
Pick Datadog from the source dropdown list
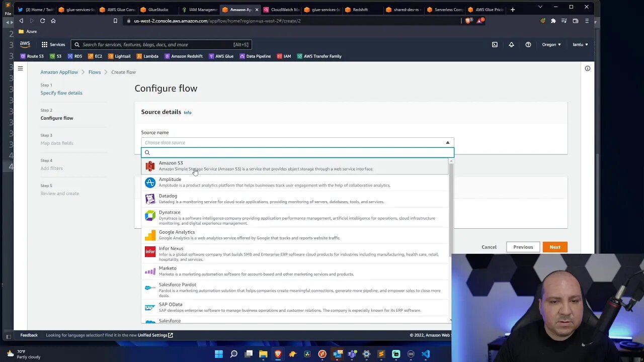(x=295, y=199)
